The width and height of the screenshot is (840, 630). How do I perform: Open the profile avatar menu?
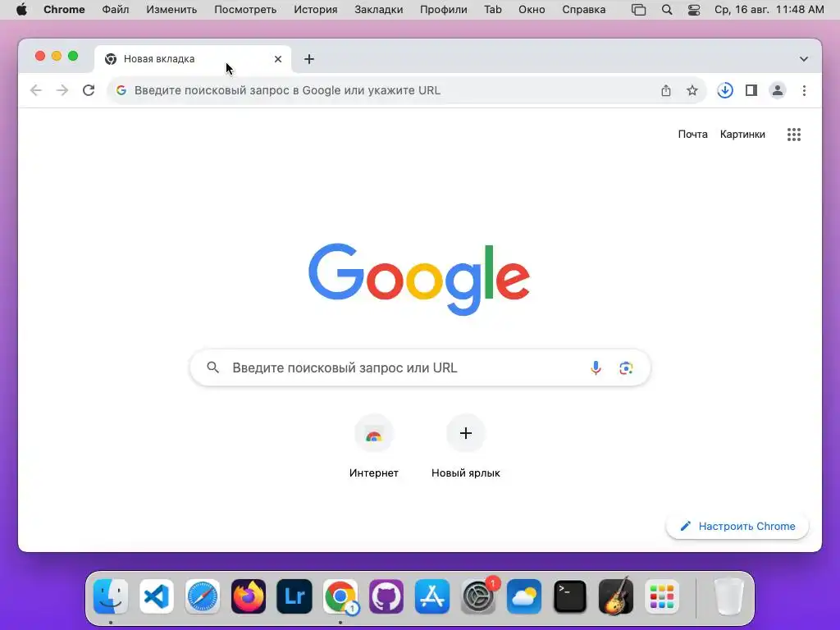(778, 90)
